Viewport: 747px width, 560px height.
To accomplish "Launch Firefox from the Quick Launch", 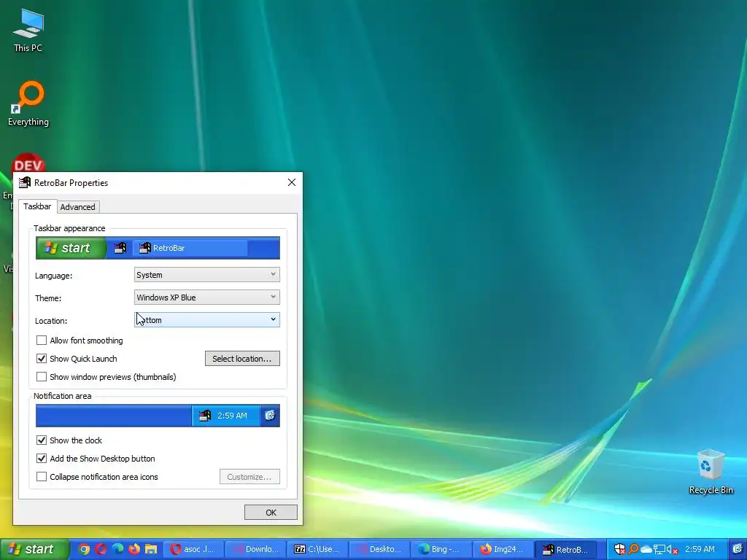I will click(134, 549).
